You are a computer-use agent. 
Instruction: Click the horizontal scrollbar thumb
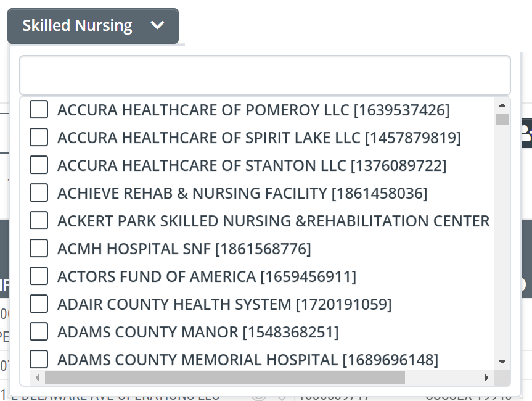click(x=225, y=378)
